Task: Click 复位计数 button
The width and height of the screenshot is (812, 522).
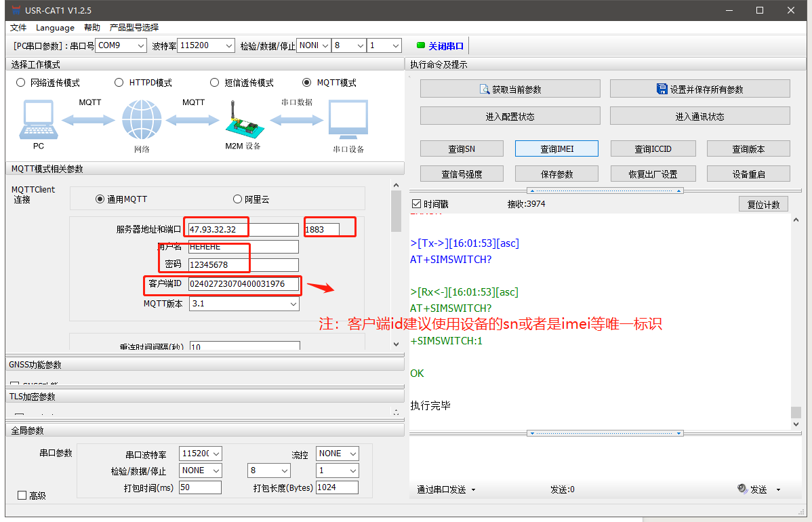Action: tap(763, 204)
